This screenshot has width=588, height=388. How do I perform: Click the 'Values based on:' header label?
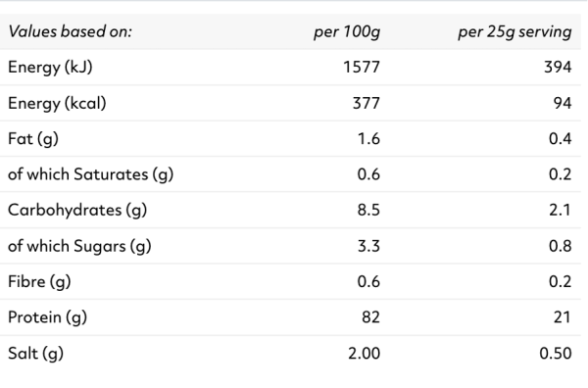[x=71, y=31]
